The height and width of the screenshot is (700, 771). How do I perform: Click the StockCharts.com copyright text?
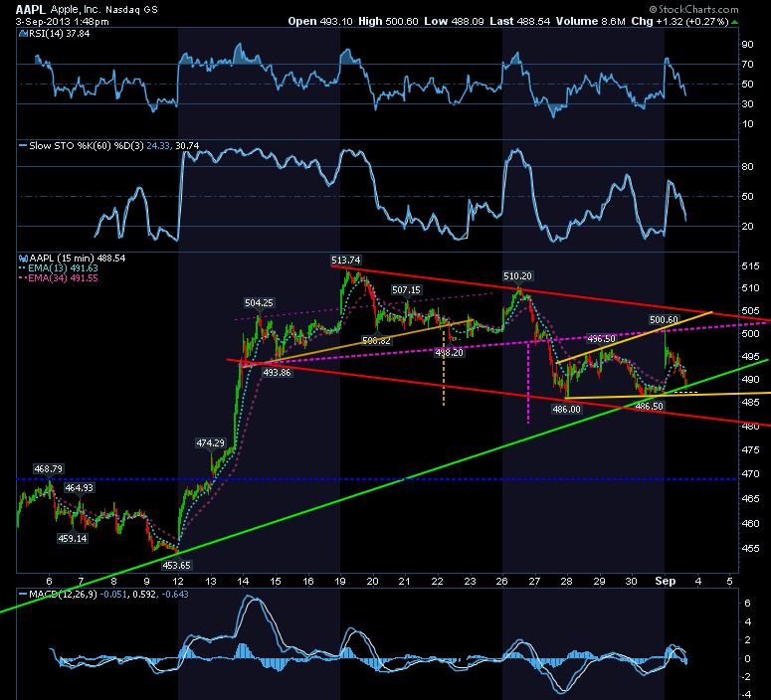[x=693, y=9]
